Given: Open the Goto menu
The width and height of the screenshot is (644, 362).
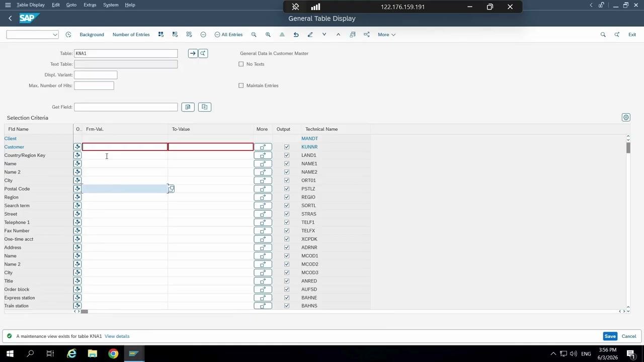Looking at the screenshot, I should (71, 5).
